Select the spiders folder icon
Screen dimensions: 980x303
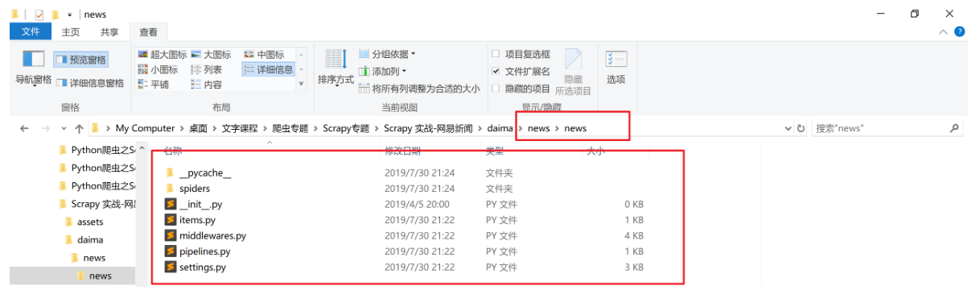point(170,189)
